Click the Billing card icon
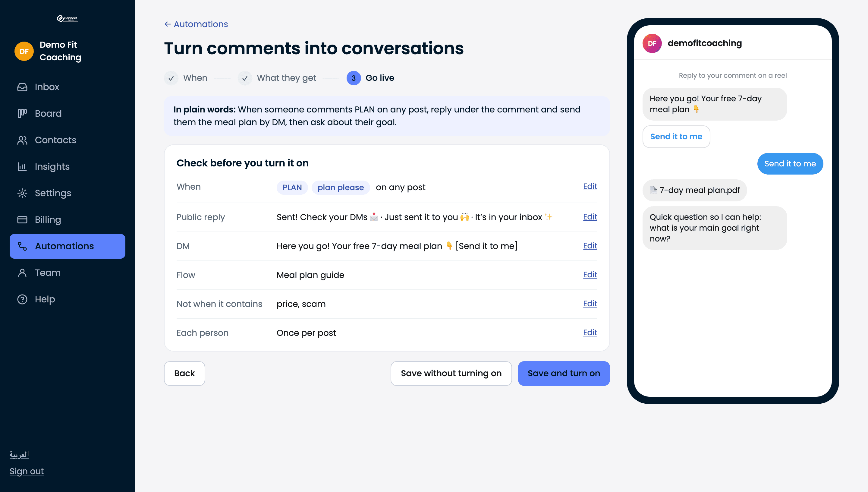 coord(22,220)
